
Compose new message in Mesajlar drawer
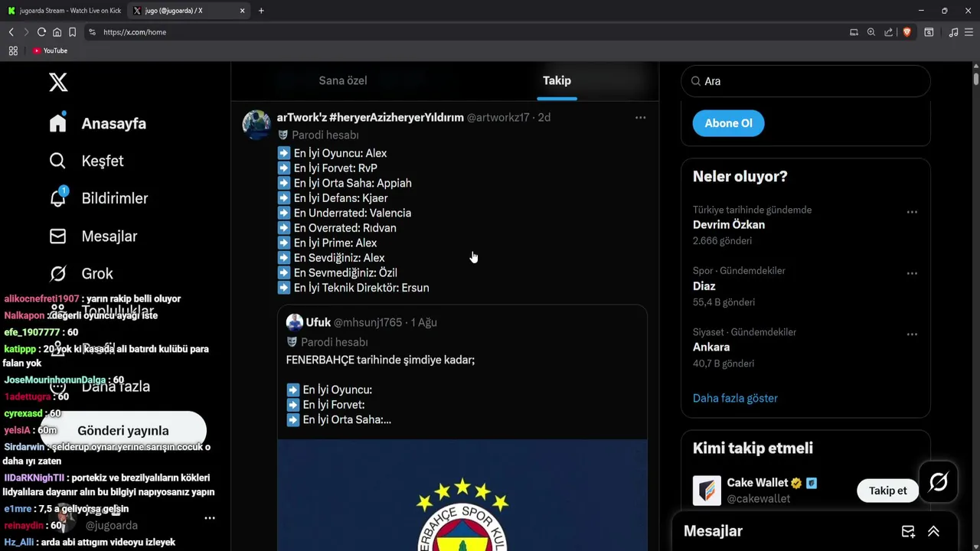click(908, 531)
